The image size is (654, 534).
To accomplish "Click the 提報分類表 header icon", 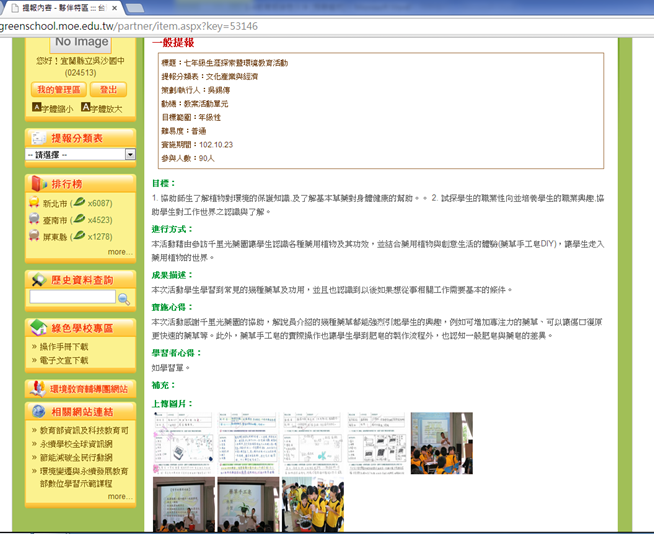I will click(39, 138).
